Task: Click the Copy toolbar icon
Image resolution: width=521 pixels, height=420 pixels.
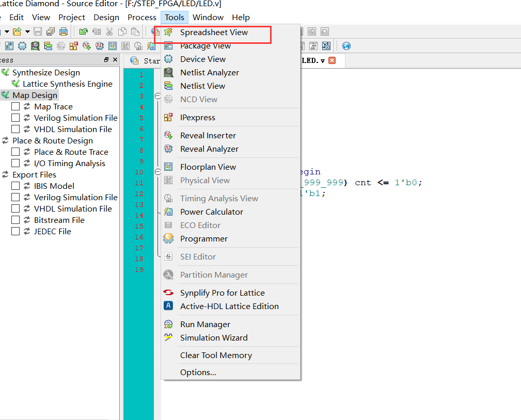Action: [122, 31]
